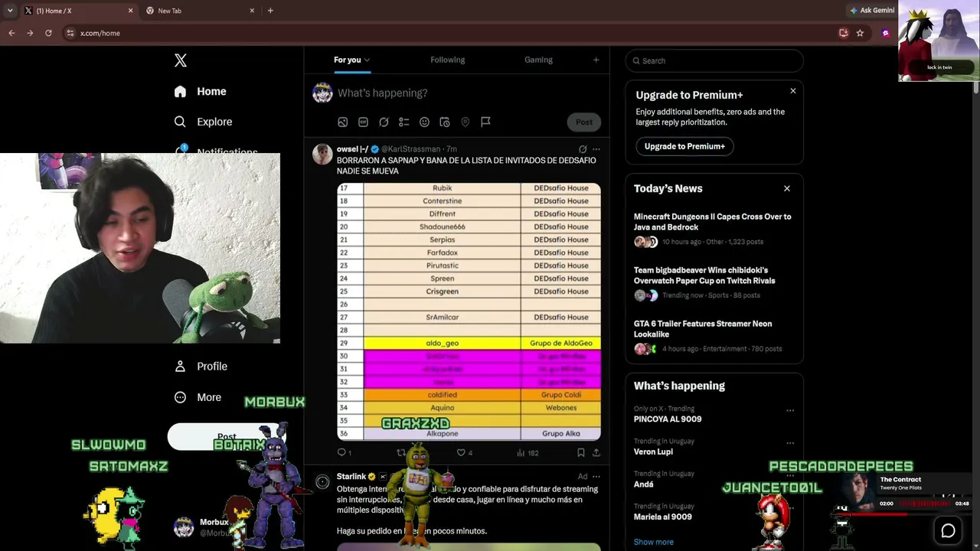
Task: Click the X search box
Action: (714, 60)
